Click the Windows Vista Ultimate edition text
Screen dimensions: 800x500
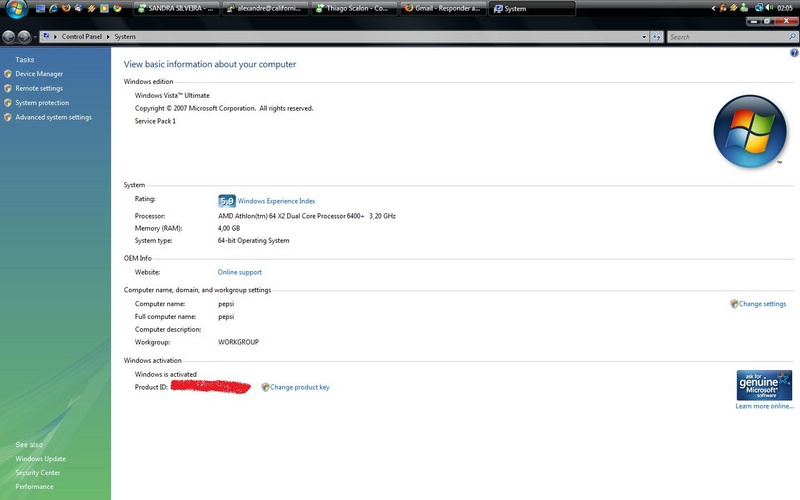[172, 95]
